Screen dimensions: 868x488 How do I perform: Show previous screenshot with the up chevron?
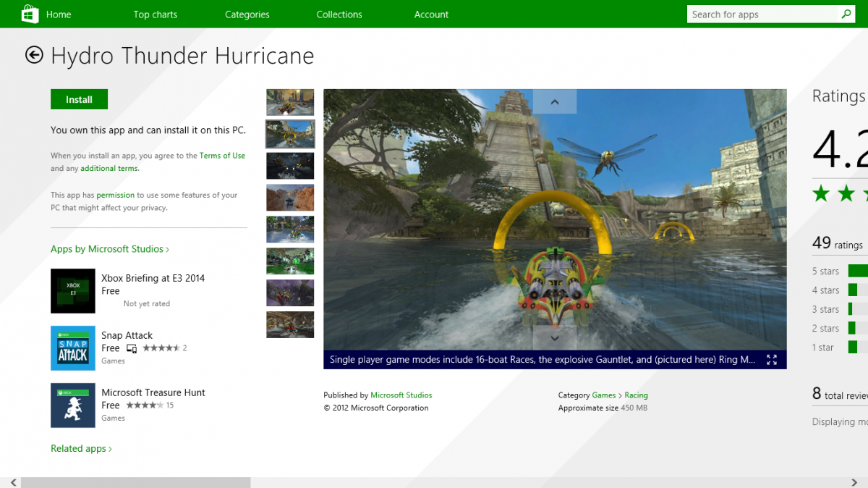pyautogui.click(x=555, y=101)
